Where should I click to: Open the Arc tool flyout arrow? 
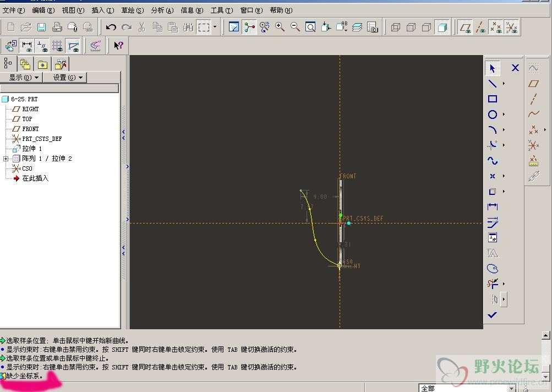point(504,130)
